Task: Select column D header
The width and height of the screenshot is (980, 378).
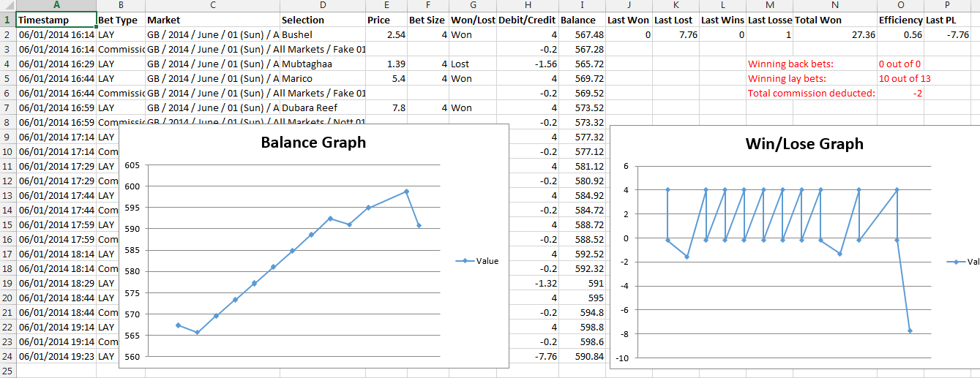Action: 323,6
